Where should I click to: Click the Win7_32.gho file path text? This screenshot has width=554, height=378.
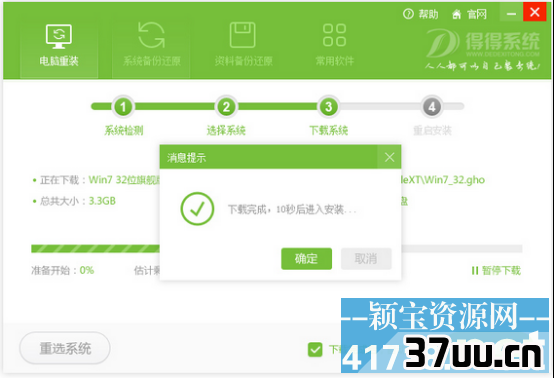(x=443, y=180)
